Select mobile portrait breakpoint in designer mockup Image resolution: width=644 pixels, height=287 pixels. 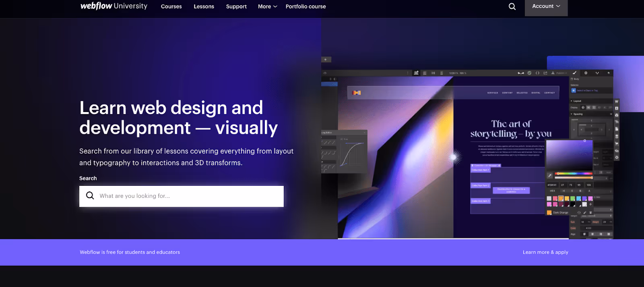point(442,73)
